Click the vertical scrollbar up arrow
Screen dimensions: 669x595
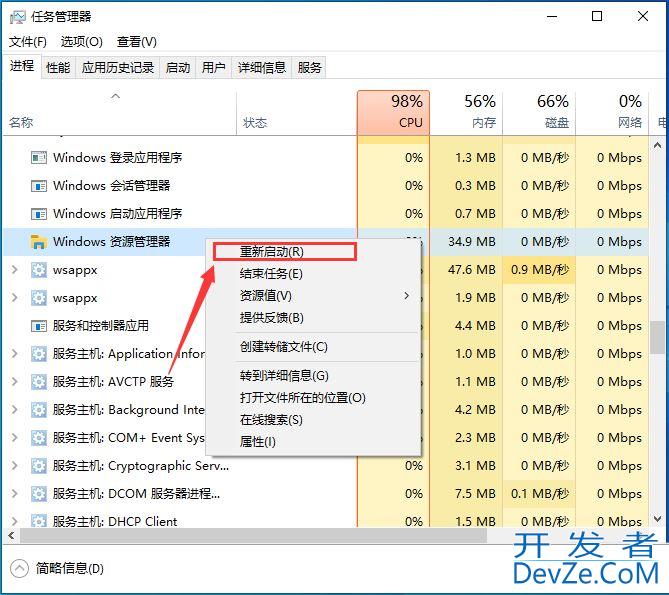coord(657,145)
